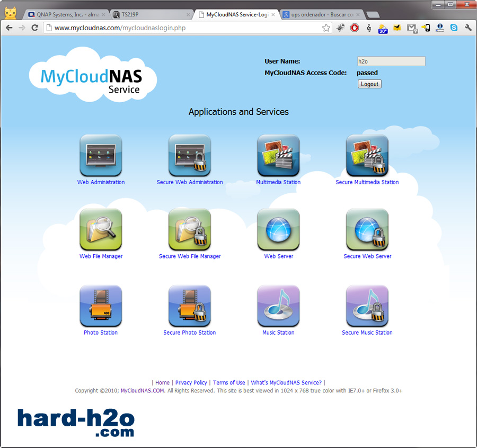
Task: Reload the page with the refresh icon
Action: click(x=35, y=28)
